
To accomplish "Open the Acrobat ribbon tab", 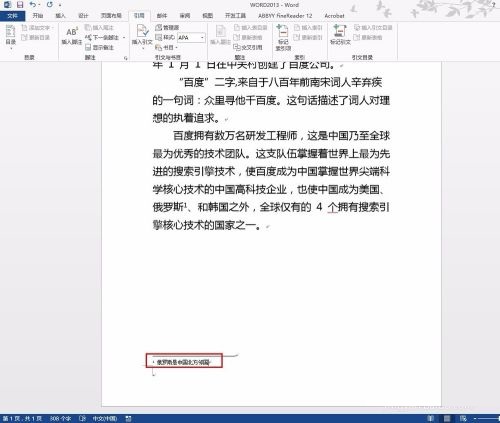I will pyautogui.click(x=334, y=16).
